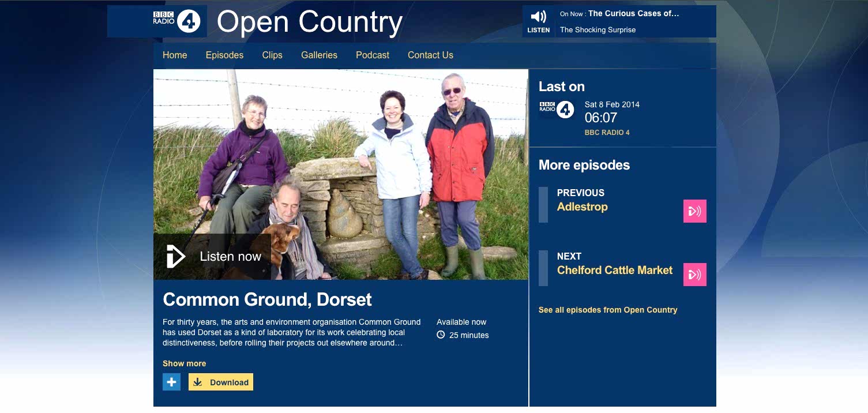Image resolution: width=868 pixels, height=413 pixels.
Task: Click the blue plus add button
Action: [171, 382]
